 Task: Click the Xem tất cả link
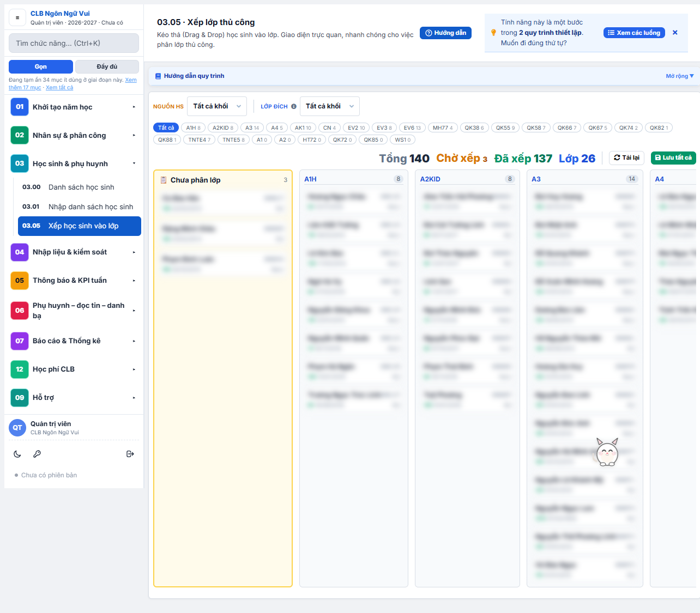click(x=59, y=88)
